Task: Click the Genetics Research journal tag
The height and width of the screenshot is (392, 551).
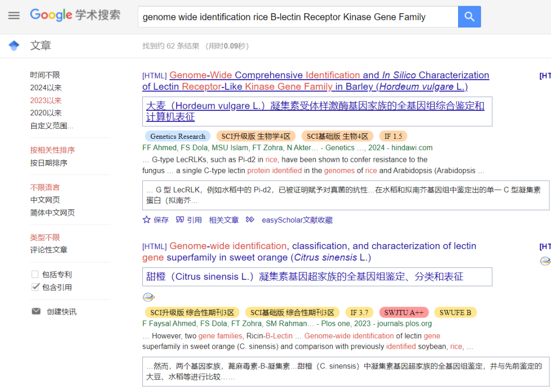Action: [x=178, y=136]
